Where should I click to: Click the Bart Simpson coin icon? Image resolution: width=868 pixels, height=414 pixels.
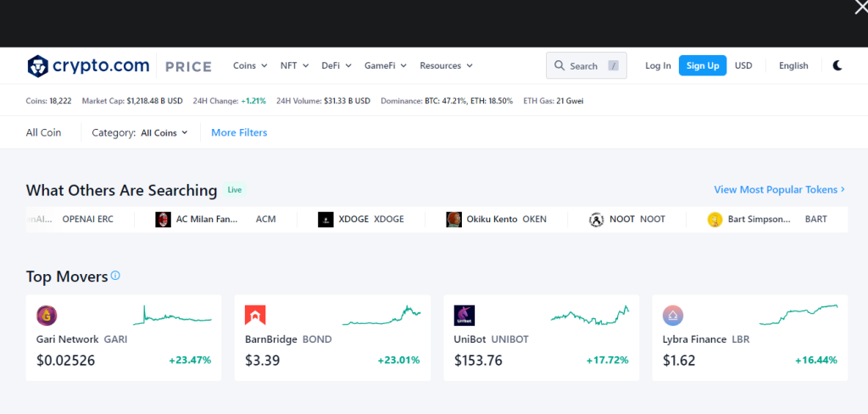point(715,220)
